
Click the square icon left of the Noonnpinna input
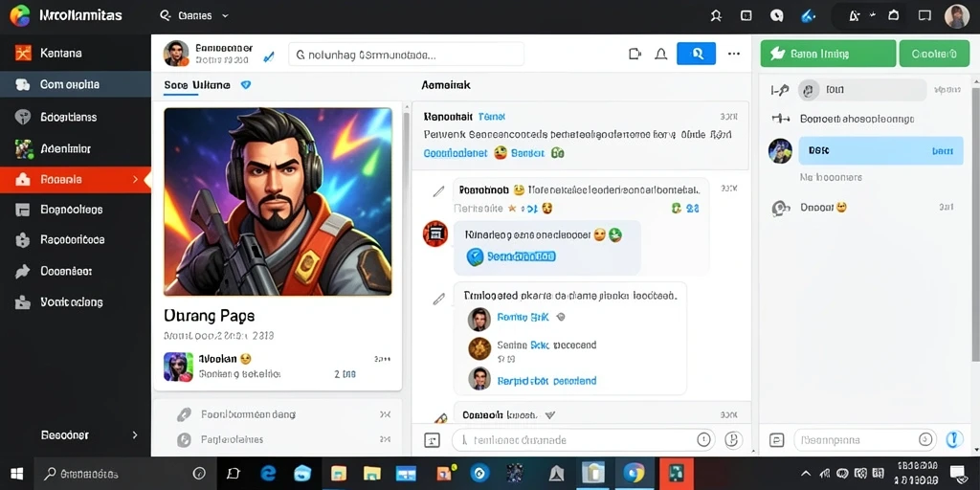point(777,440)
